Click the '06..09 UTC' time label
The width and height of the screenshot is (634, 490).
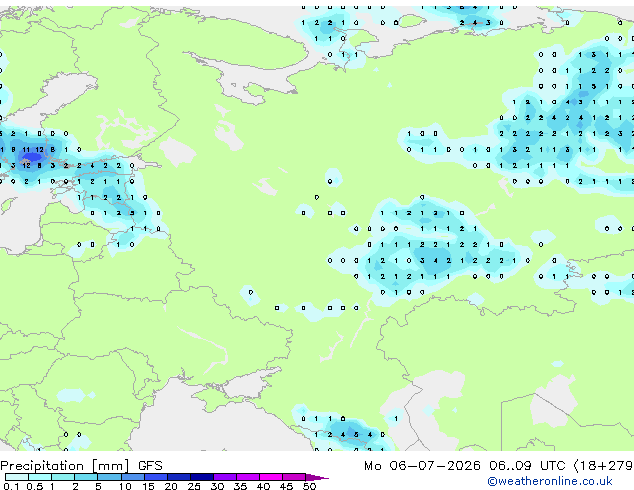527,466
